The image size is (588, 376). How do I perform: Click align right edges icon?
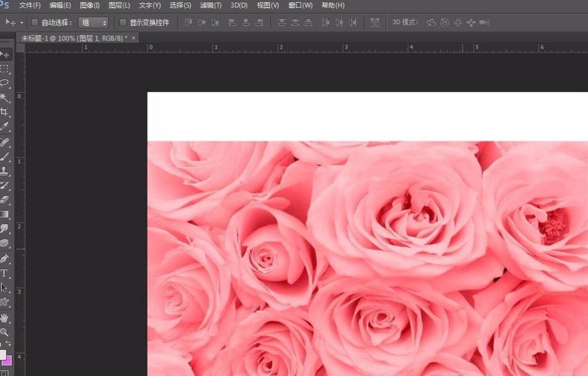click(259, 22)
